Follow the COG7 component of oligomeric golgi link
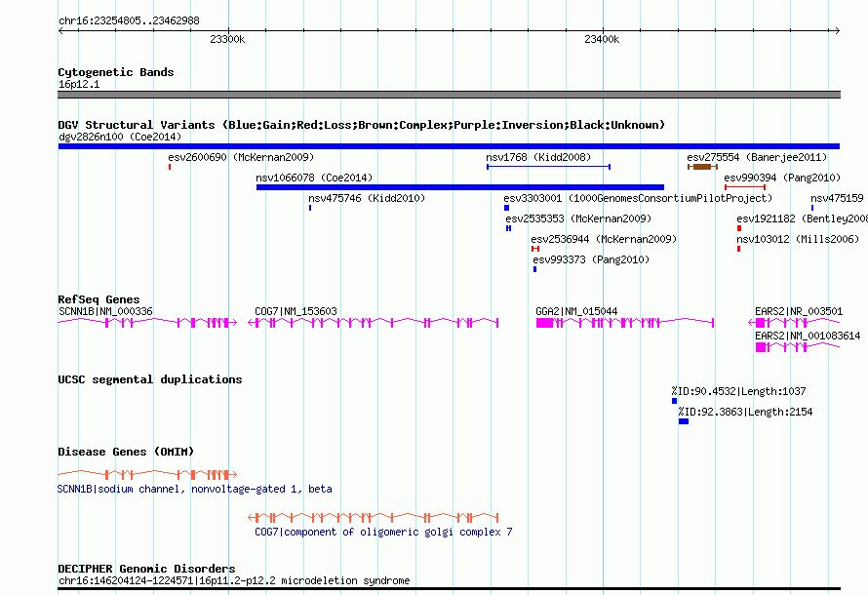 [383, 532]
